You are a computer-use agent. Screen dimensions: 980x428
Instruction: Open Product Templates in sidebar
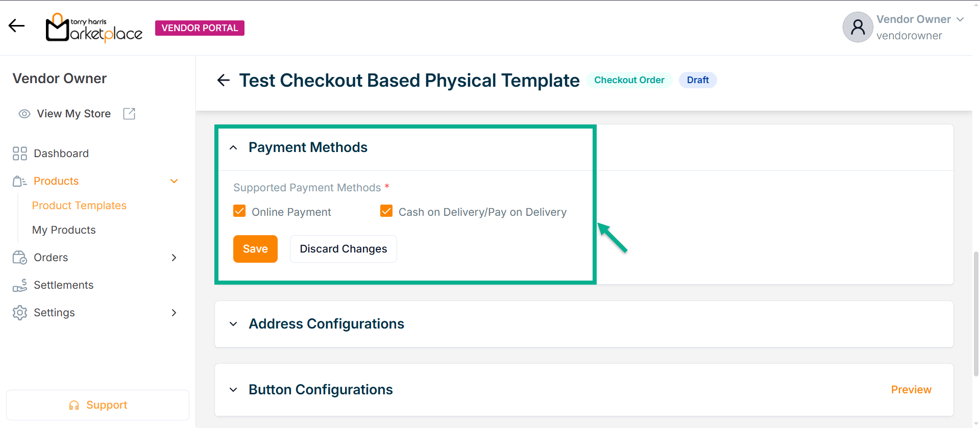(79, 206)
